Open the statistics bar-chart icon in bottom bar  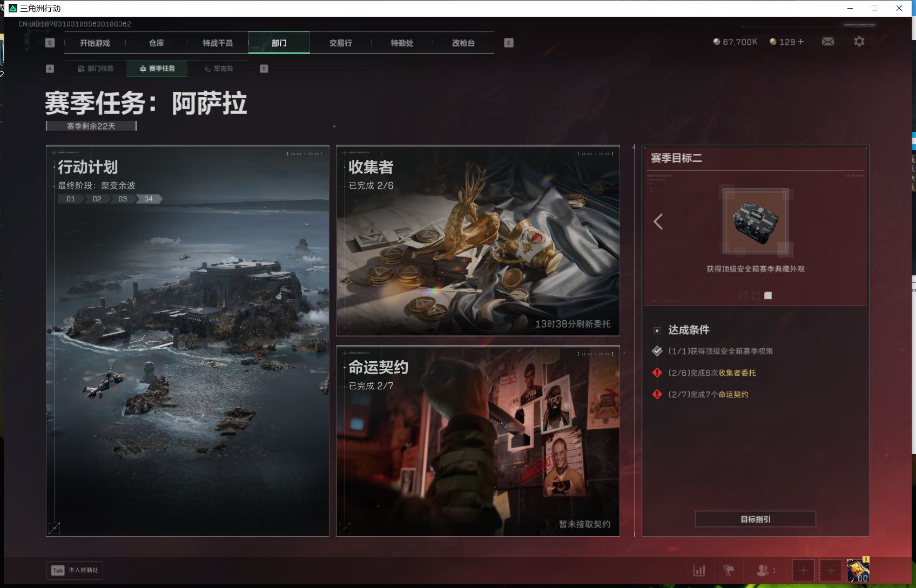coord(700,570)
